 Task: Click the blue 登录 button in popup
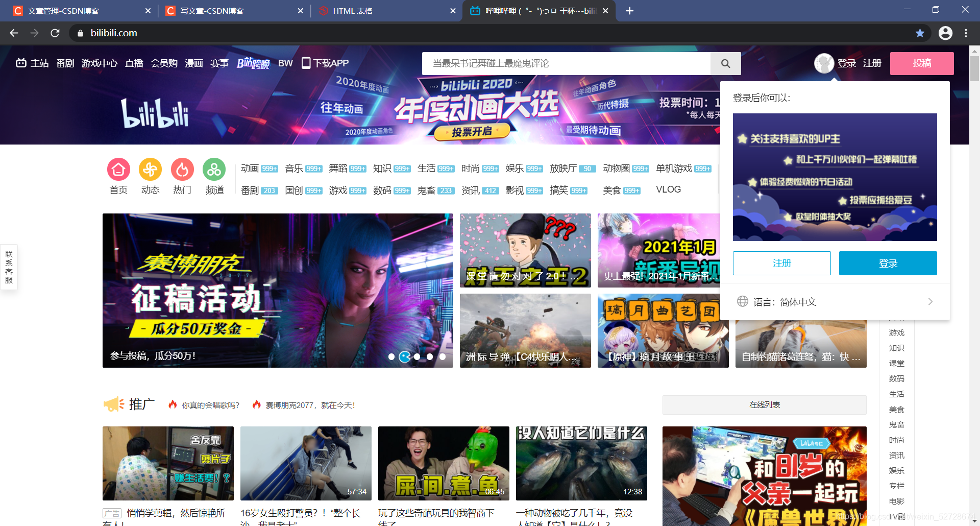click(888, 263)
